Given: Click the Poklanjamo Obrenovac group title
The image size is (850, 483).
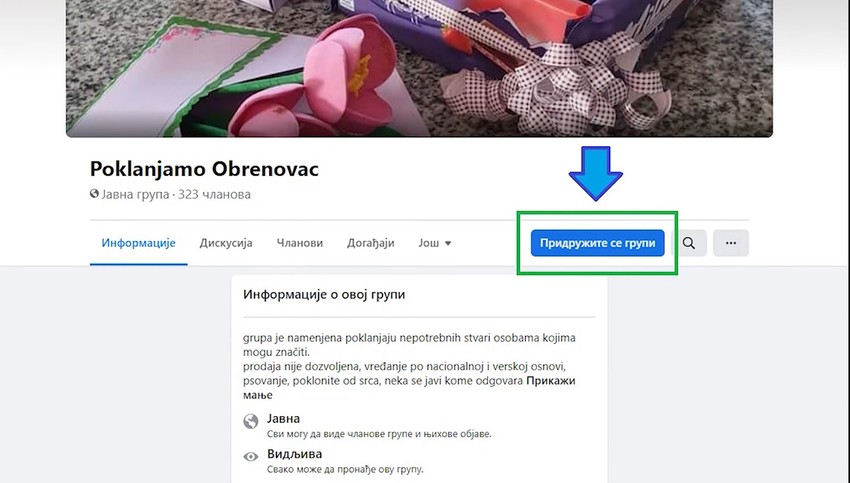Looking at the screenshot, I should tap(204, 169).
